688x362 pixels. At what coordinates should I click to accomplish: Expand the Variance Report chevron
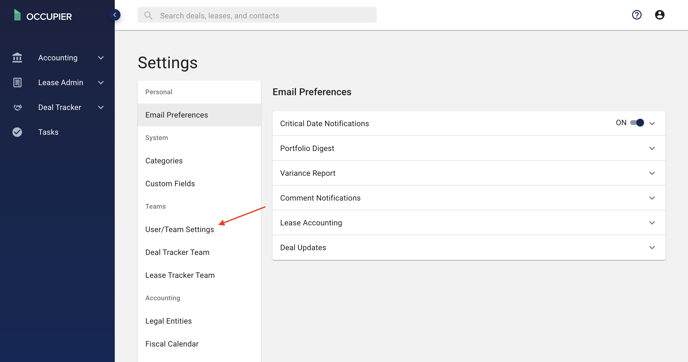coord(652,173)
